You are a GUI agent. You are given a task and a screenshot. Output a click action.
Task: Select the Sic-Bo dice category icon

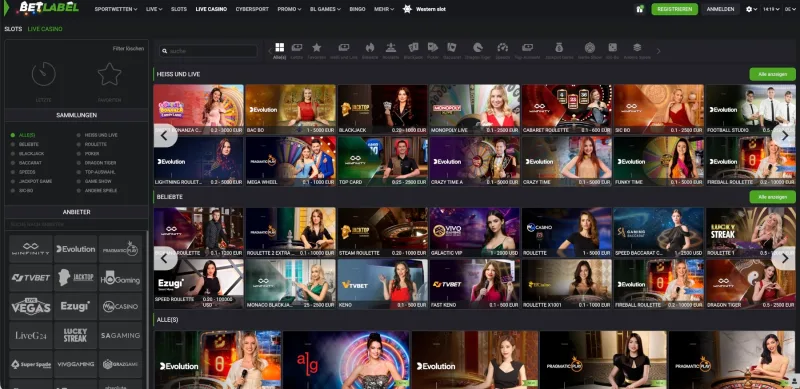coord(613,47)
